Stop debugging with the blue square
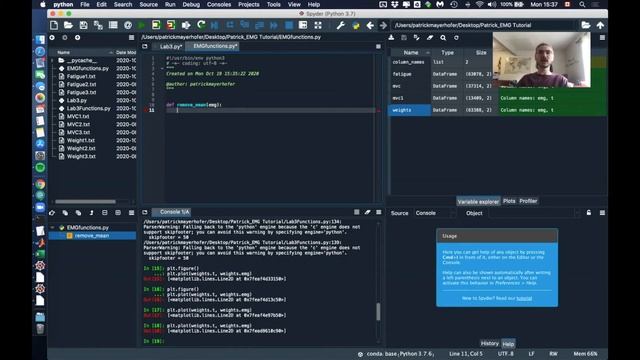The image size is (640, 360). click(289, 25)
